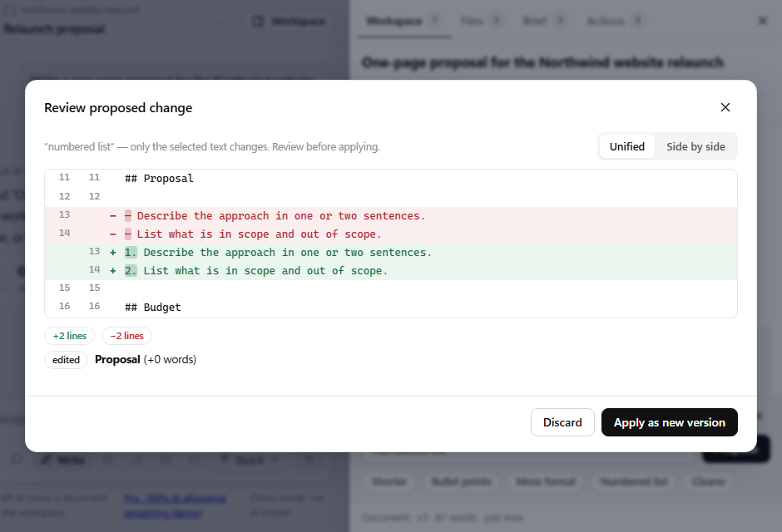
Task: Select added line '1. Describe the approach'
Action: (x=390, y=253)
